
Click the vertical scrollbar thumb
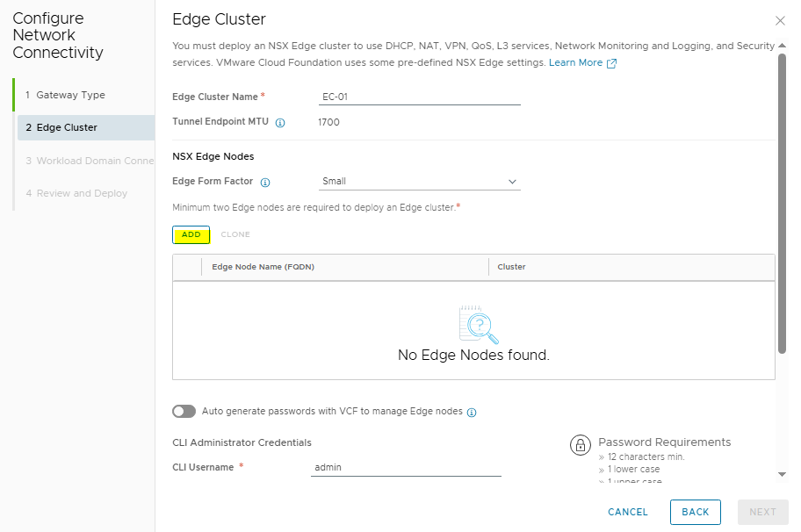coord(782,202)
